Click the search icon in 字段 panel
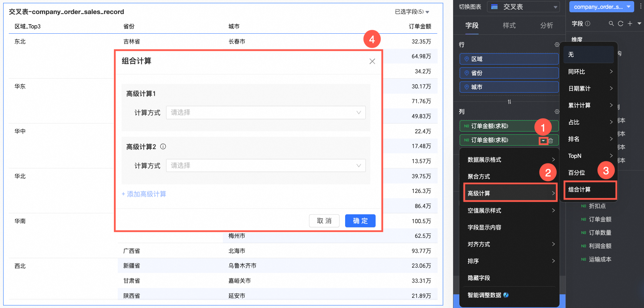644x308 pixels. click(x=611, y=24)
